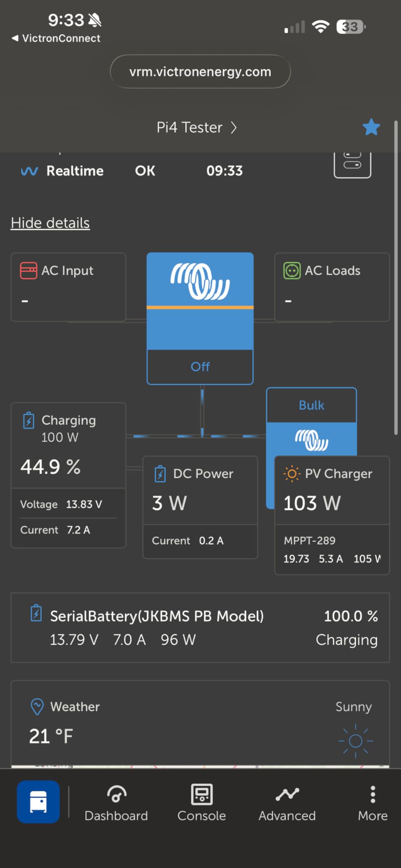
Task: Select the inverter Off status box
Action: [200, 367]
